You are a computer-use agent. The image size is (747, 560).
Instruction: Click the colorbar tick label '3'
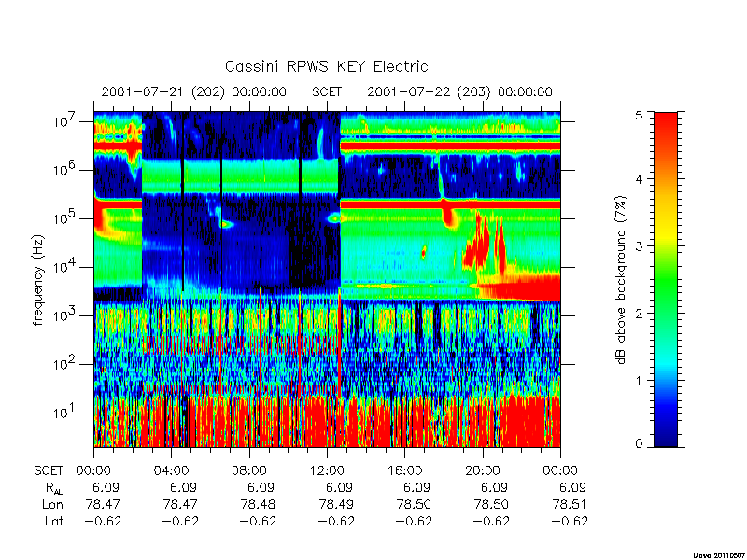(x=640, y=246)
